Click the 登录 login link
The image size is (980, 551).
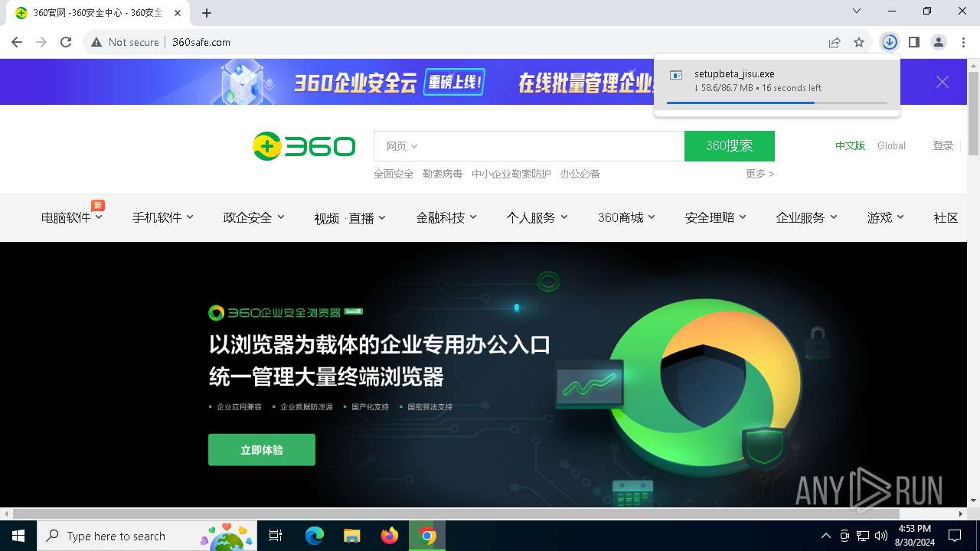coord(943,145)
